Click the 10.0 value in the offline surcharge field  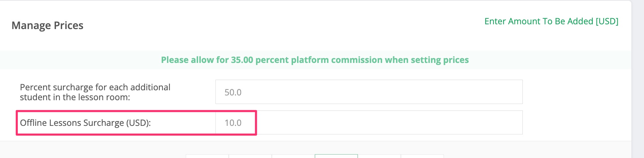point(233,123)
